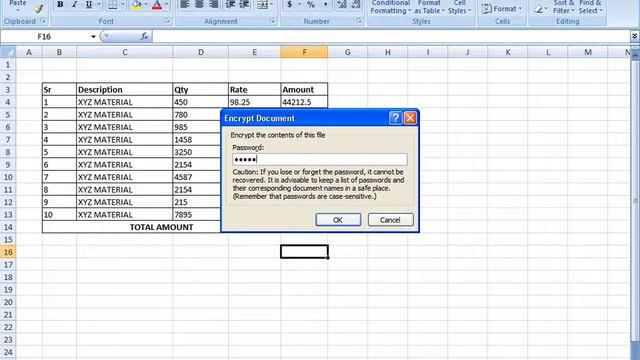This screenshot has height=360, width=640.
Task: Cancel the Encrypt Document dialog
Action: click(390, 220)
